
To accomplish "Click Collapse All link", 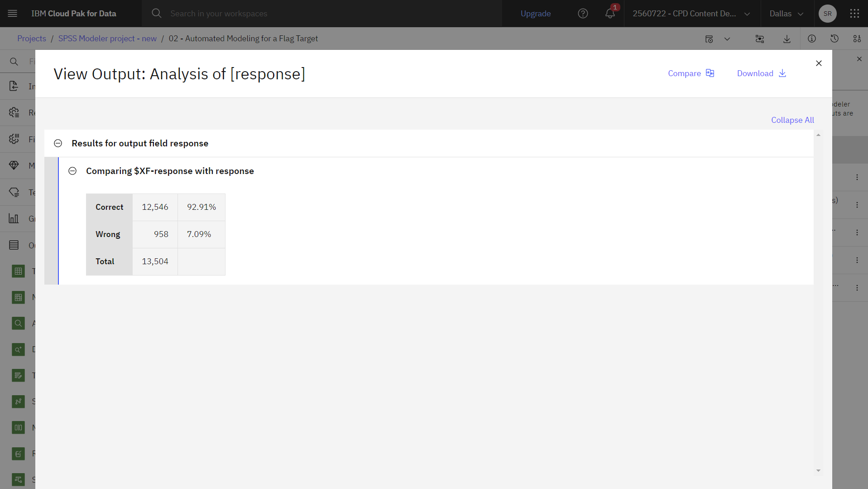I will click(792, 120).
